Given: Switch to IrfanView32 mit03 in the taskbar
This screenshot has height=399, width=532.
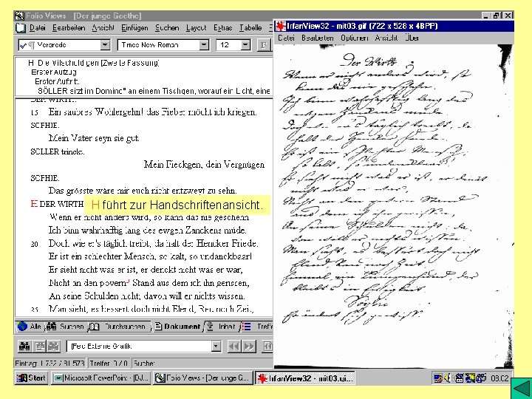Looking at the screenshot, I should [305, 378].
